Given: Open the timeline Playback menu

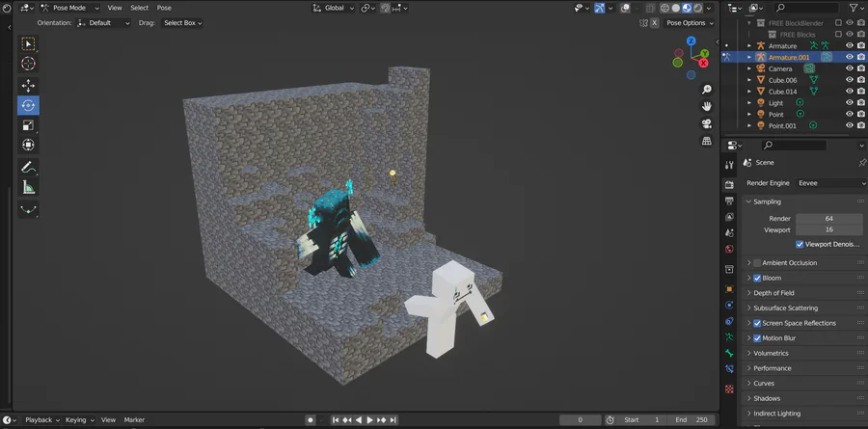Looking at the screenshot, I should (x=41, y=420).
